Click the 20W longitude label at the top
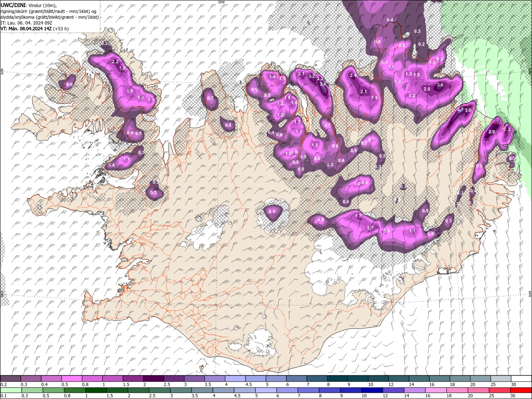 221,2
